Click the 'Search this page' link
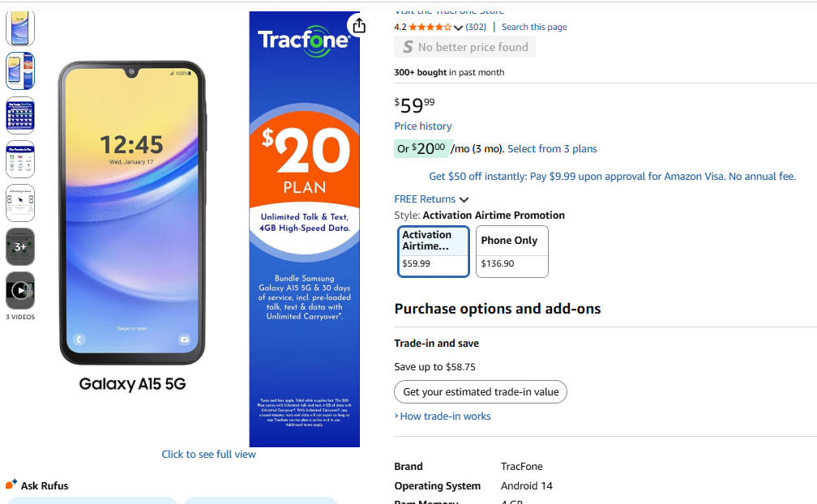817x504 pixels. 534,28
